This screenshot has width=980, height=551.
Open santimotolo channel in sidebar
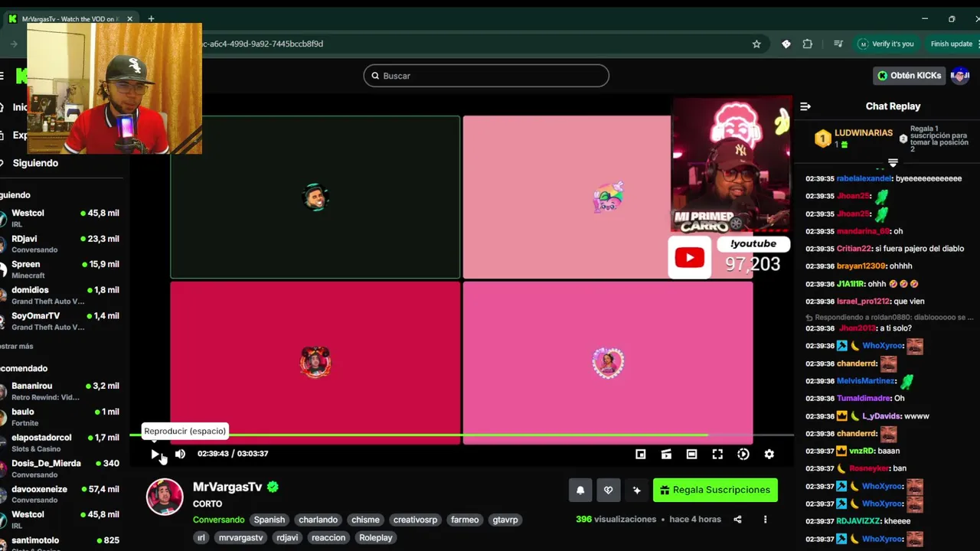(61, 542)
